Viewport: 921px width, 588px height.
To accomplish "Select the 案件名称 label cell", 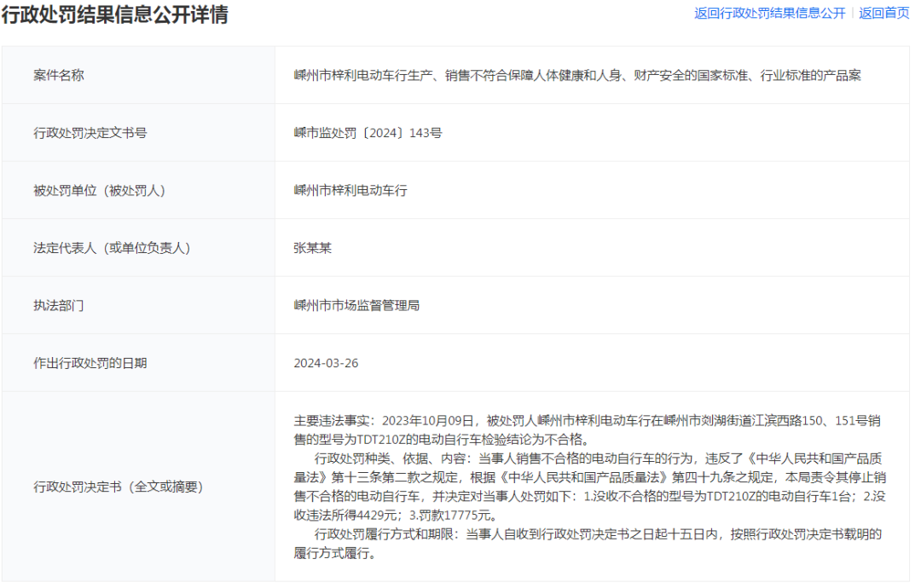I will 59,75.
